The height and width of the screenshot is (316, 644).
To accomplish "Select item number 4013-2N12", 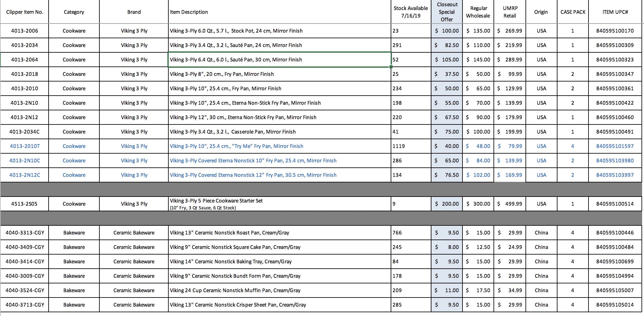I will [25, 117].
